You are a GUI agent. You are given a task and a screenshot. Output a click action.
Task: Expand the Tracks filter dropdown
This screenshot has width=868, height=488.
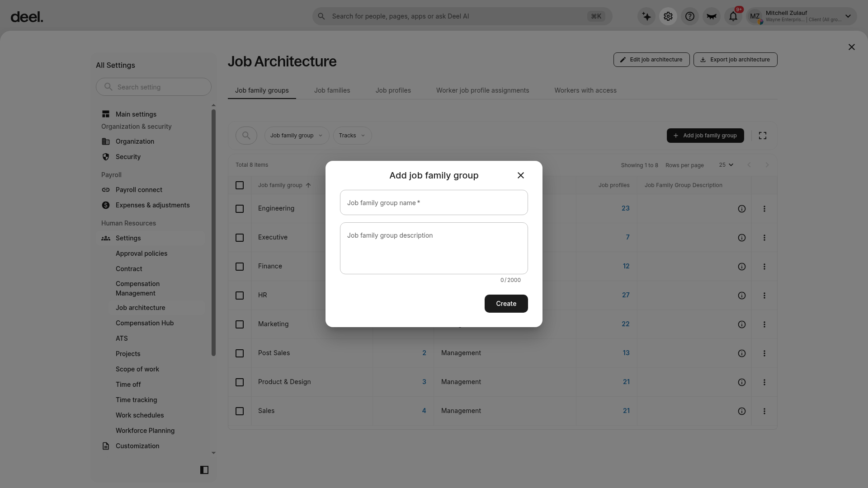point(352,136)
